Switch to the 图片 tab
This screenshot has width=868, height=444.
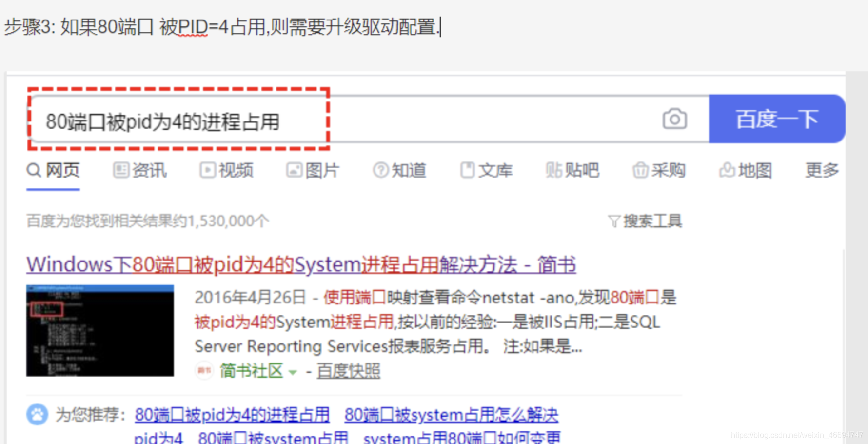[x=313, y=170]
